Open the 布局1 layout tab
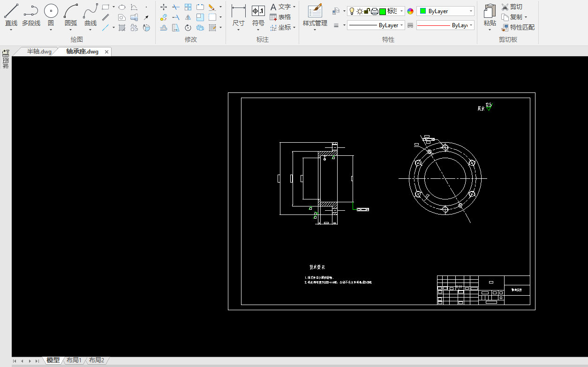 pos(74,360)
